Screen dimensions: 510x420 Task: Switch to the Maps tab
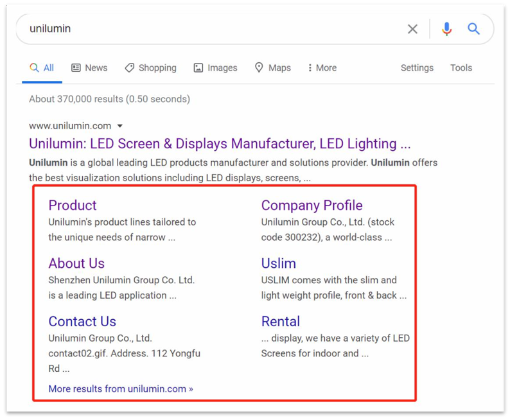[x=273, y=67]
